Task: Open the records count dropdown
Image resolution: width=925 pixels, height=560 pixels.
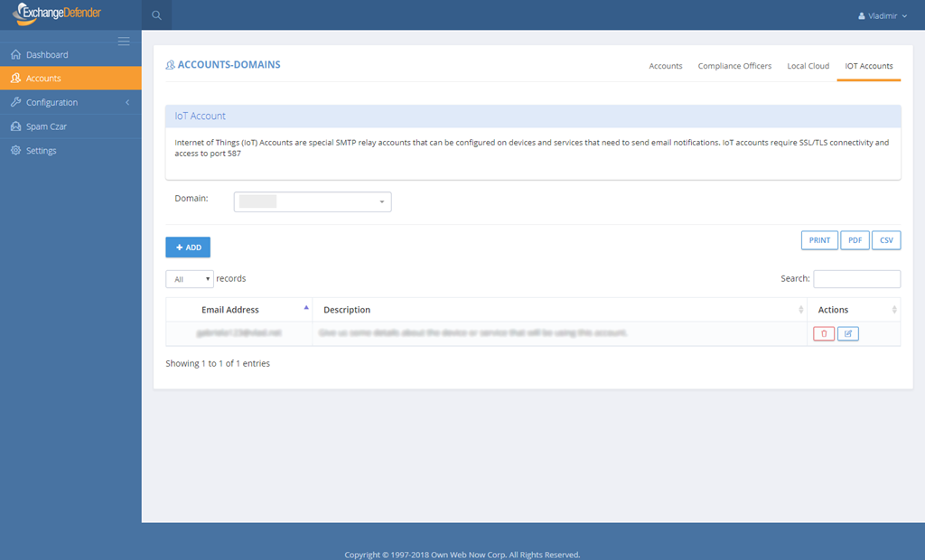Action: point(190,279)
